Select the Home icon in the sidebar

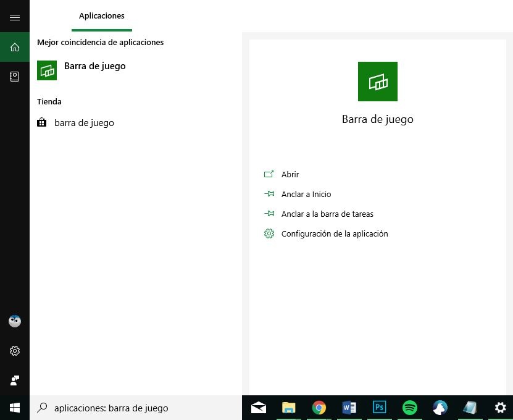tap(15, 47)
